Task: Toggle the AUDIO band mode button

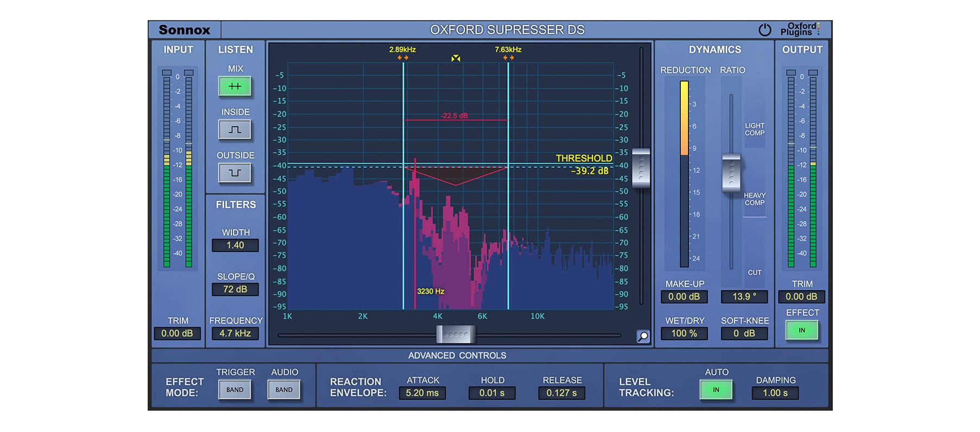Action: (x=284, y=390)
